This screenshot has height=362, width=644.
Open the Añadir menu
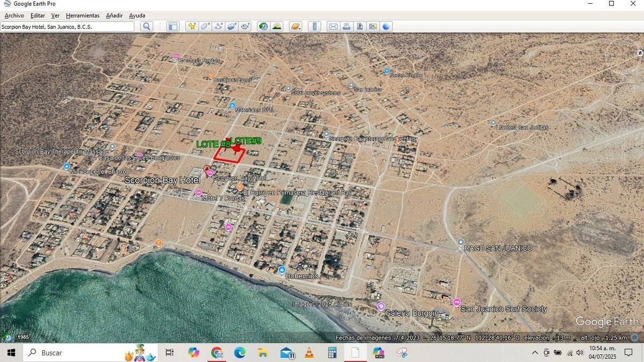tap(114, 16)
